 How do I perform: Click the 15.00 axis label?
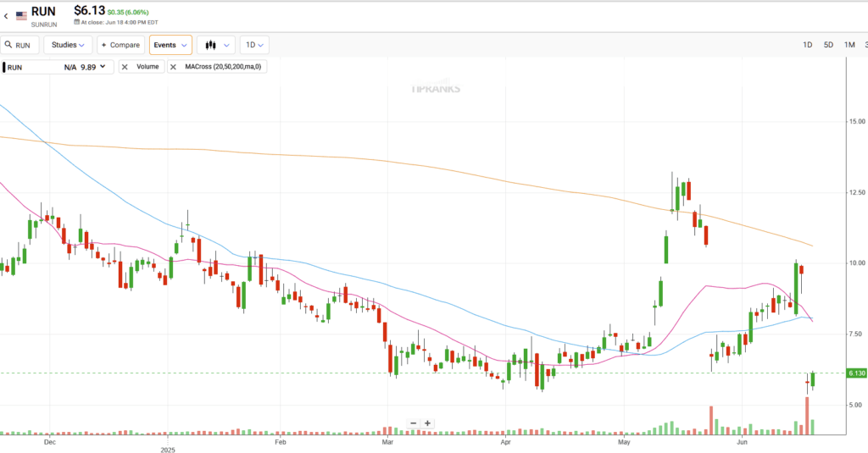tap(857, 122)
